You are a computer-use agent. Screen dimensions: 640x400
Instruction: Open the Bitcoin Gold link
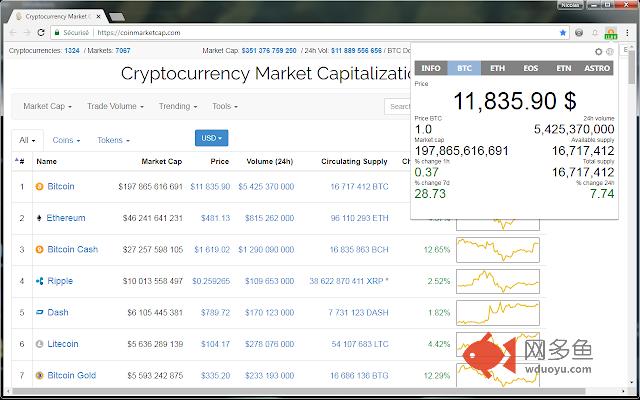[x=72, y=375]
